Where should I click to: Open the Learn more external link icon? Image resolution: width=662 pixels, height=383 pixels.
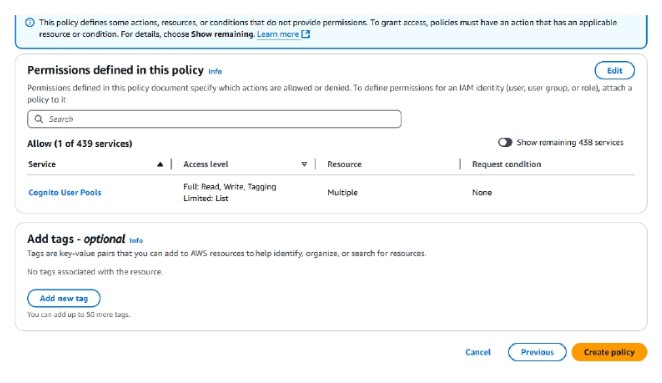pyautogui.click(x=306, y=34)
